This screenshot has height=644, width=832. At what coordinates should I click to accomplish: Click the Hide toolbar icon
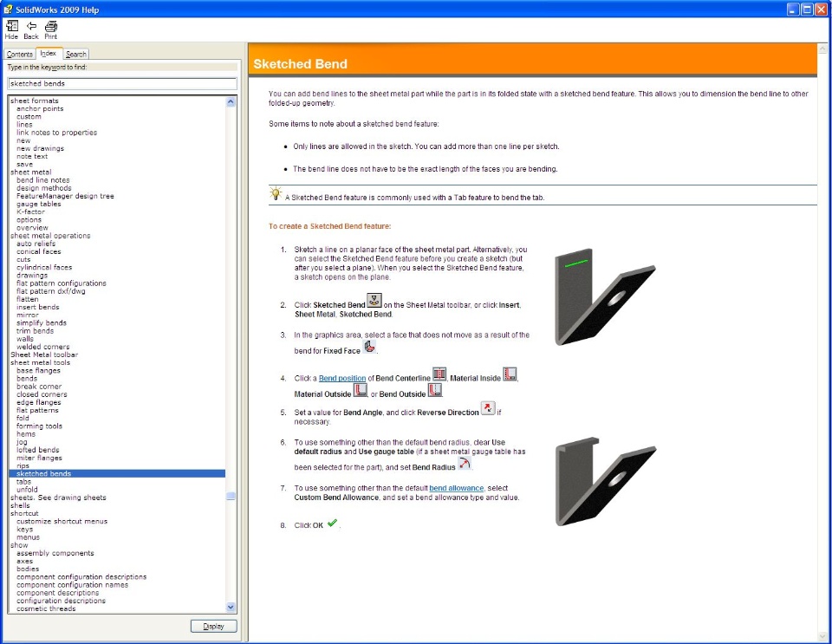pos(11,29)
